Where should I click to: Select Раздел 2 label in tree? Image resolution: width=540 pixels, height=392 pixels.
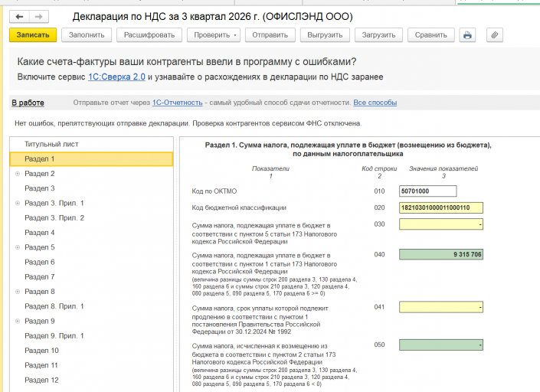(x=40, y=174)
